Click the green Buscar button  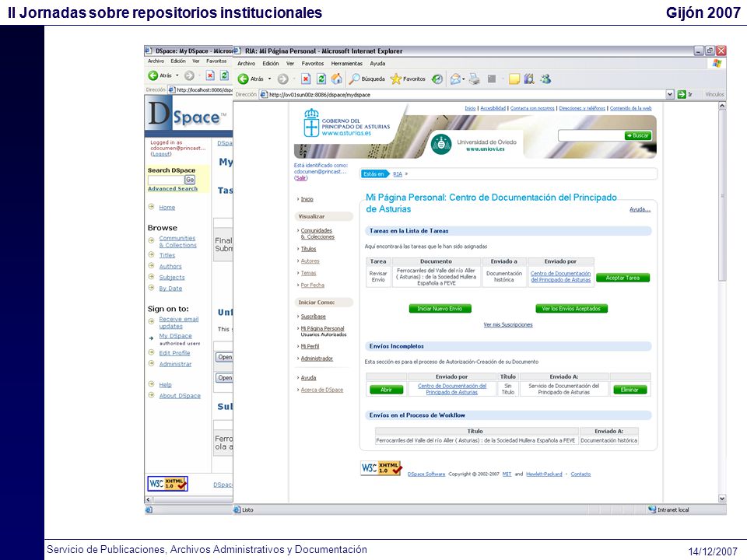(x=638, y=135)
